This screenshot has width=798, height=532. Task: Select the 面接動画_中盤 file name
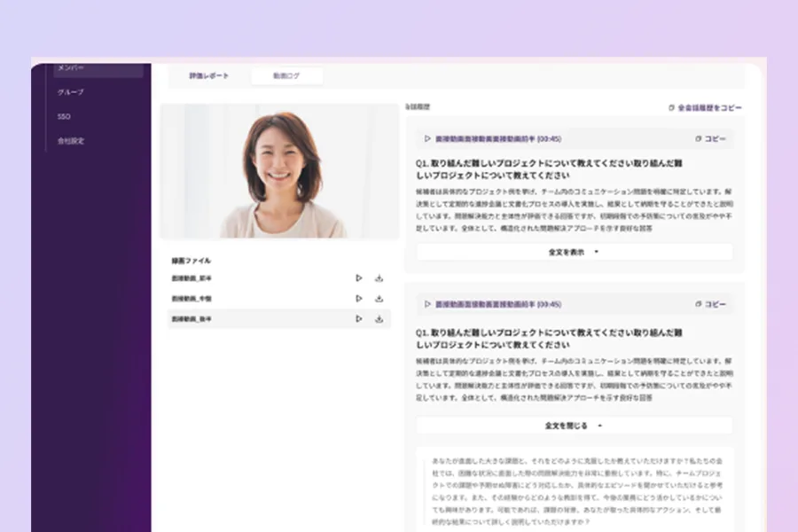point(192,298)
